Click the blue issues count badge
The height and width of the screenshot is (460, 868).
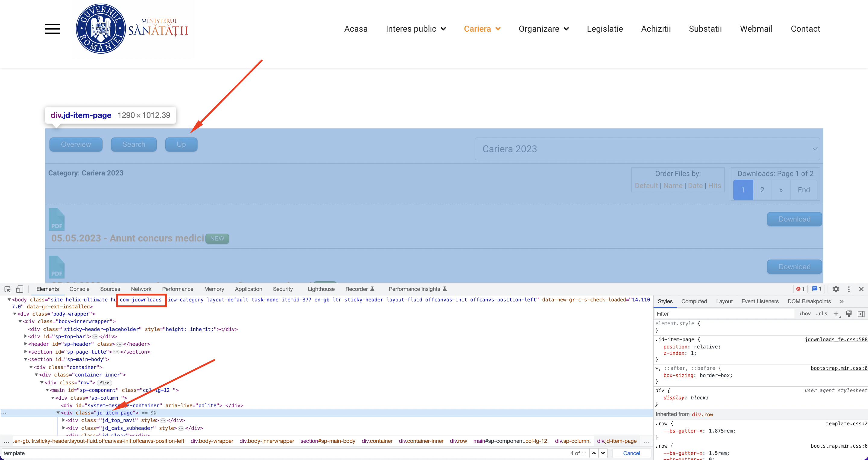click(x=816, y=289)
